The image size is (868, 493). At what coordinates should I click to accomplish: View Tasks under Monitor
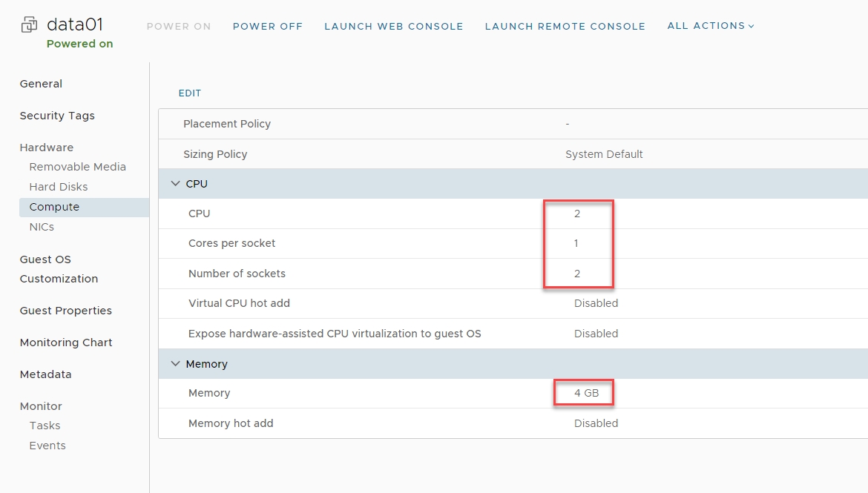pos(45,426)
